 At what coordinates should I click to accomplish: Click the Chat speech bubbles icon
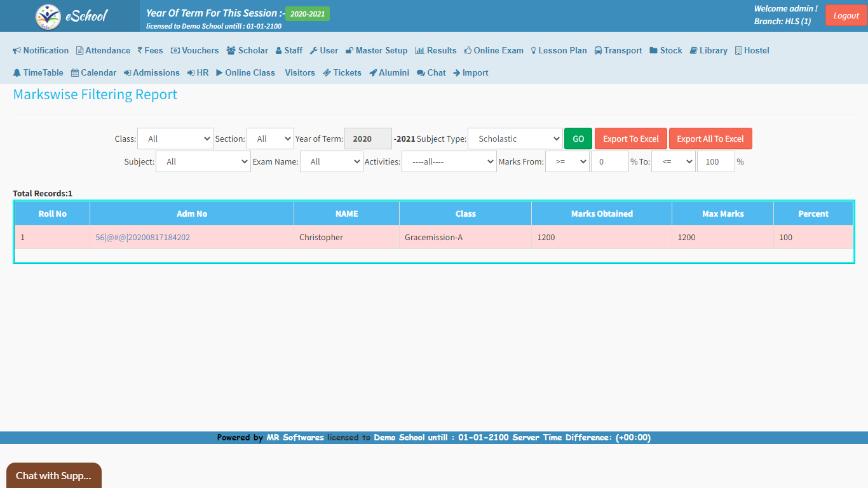point(421,73)
